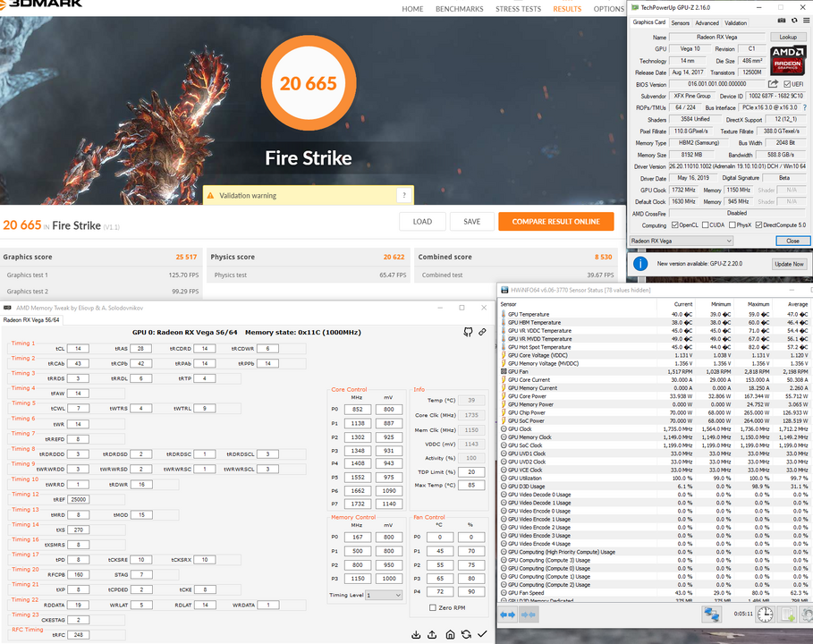The width and height of the screenshot is (813, 644).
Task: Click HWiNFO settings gear icon
Action: [x=807, y=615]
